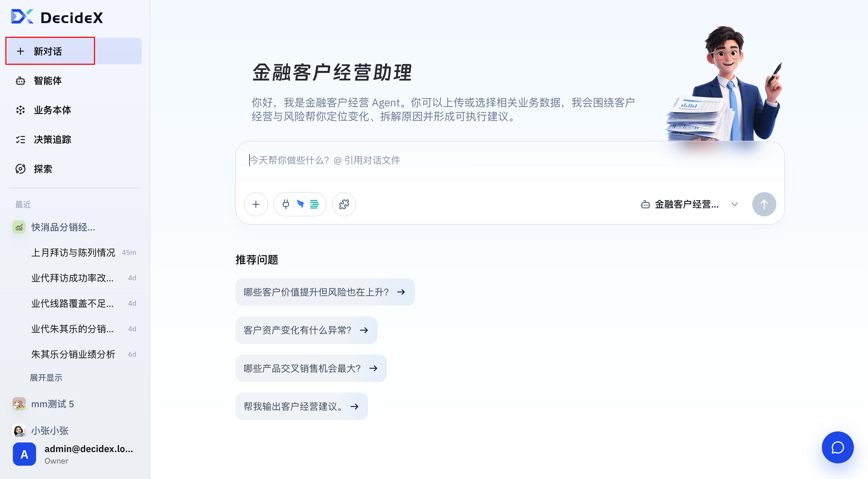This screenshot has width=868, height=479.
Task: Click the ontology icon beside 业务本体
Action: (x=21, y=110)
